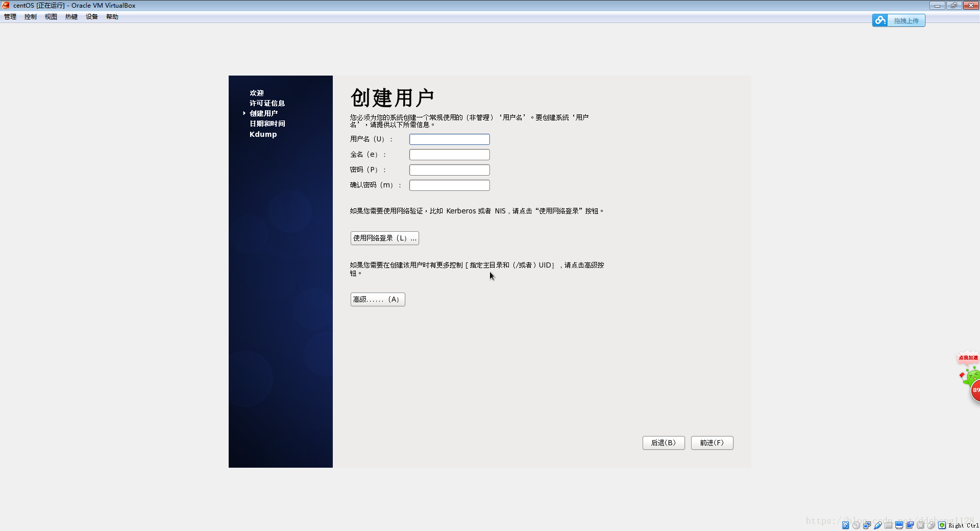Screen dimensions: 980x531
Task: Focus the 全名 (e) input field
Action: point(450,154)
